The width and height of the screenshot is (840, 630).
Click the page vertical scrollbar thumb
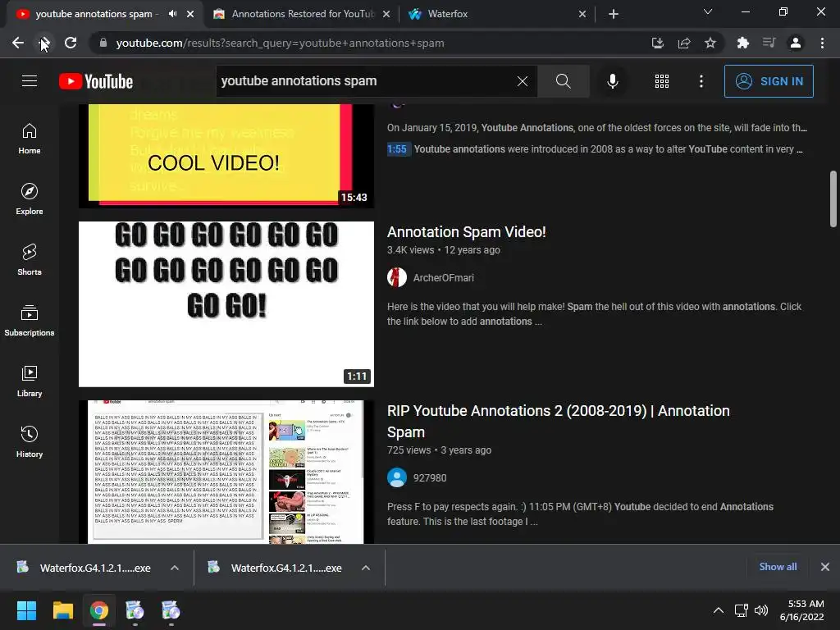833,199
